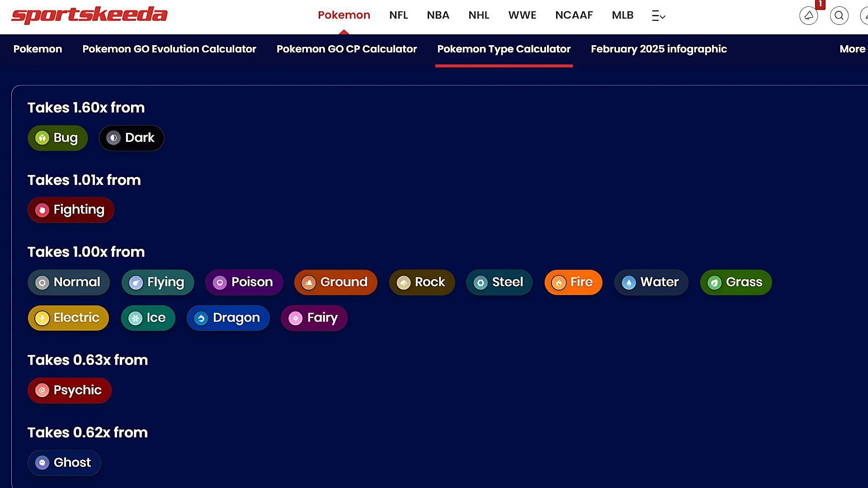Click the Normal type label
The height and width of the screenshot is (488, 868).
pos(77,282)
